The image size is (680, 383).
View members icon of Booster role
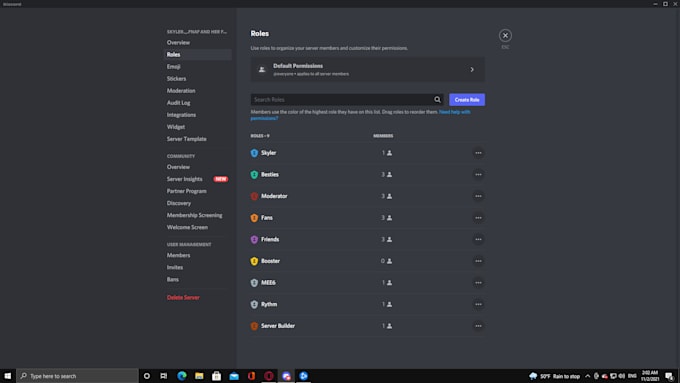[x=389, y=261]
